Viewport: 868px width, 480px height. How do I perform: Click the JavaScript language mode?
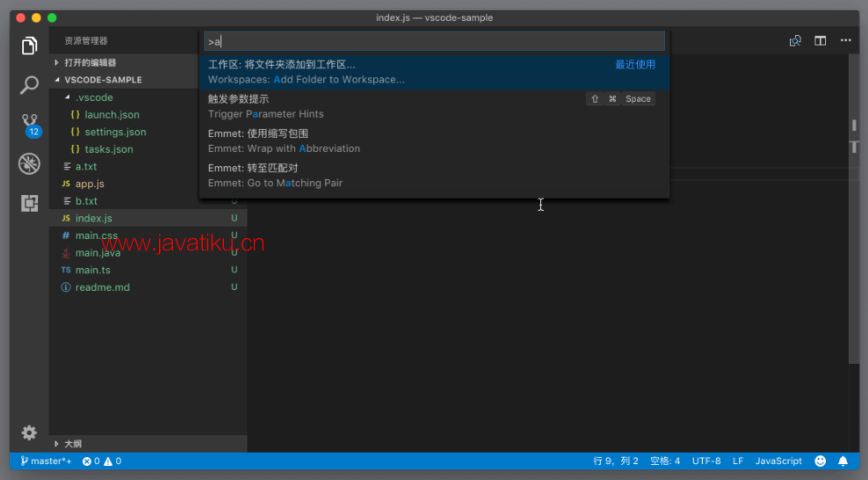[x=778, y=461]
